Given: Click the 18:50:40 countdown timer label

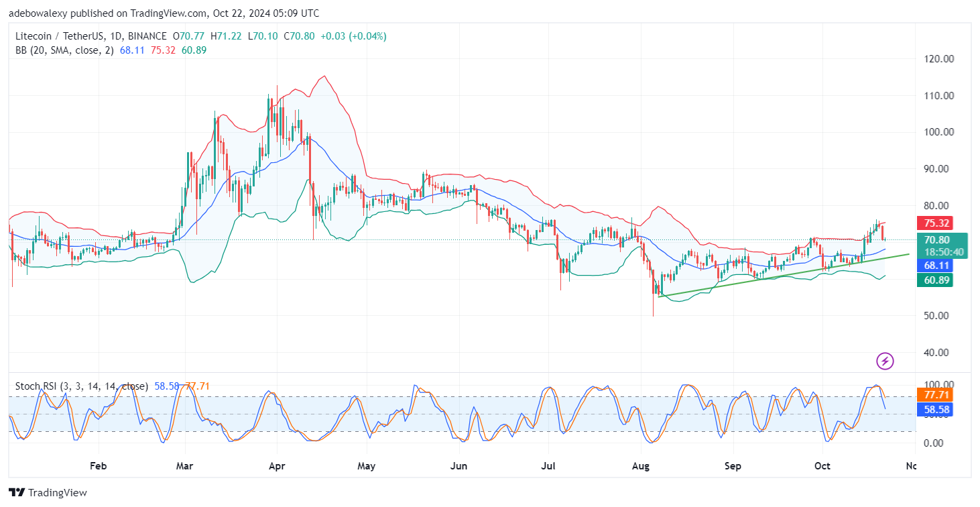Looking at the screenshot, I should click(x=943, y=252).
